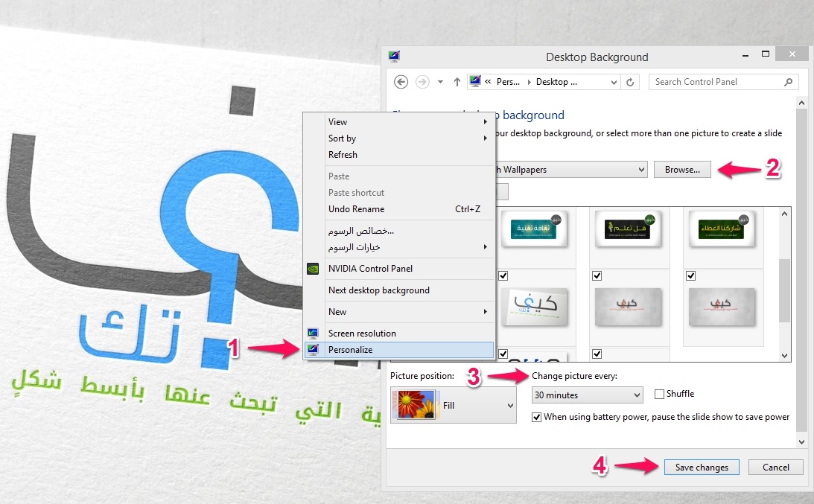Click the Desktop ... breadcrumb segment
This screenshot has width=814, height=504.
[556, 82]
